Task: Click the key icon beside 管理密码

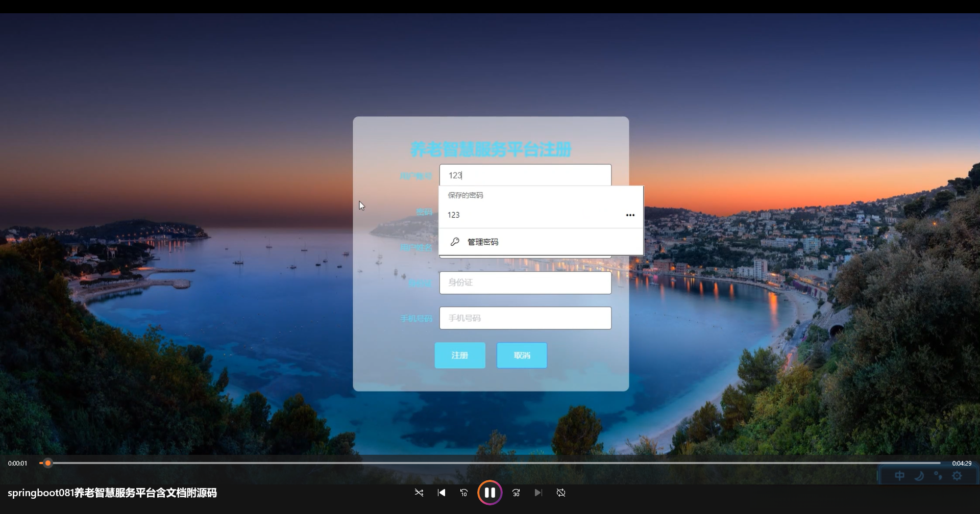Action: click(455, 242)
